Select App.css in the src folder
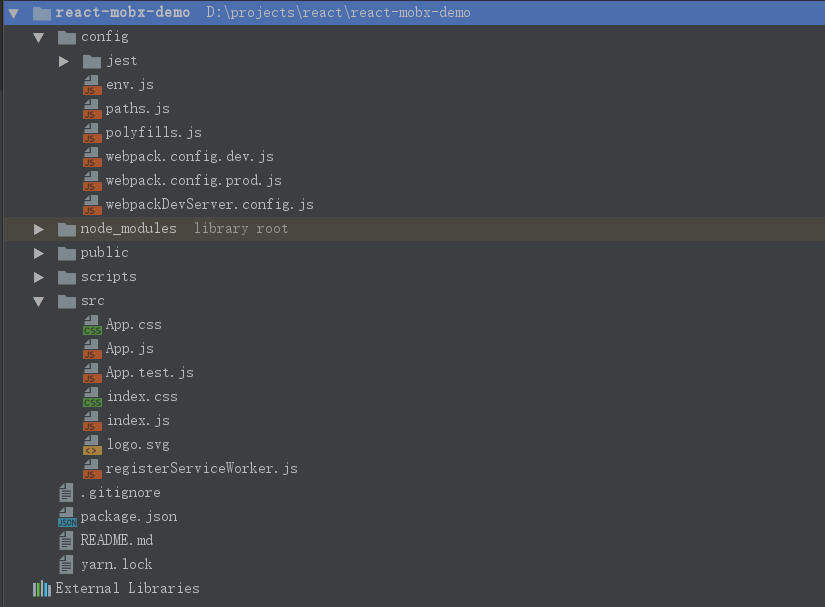 [x=134, y=325]
